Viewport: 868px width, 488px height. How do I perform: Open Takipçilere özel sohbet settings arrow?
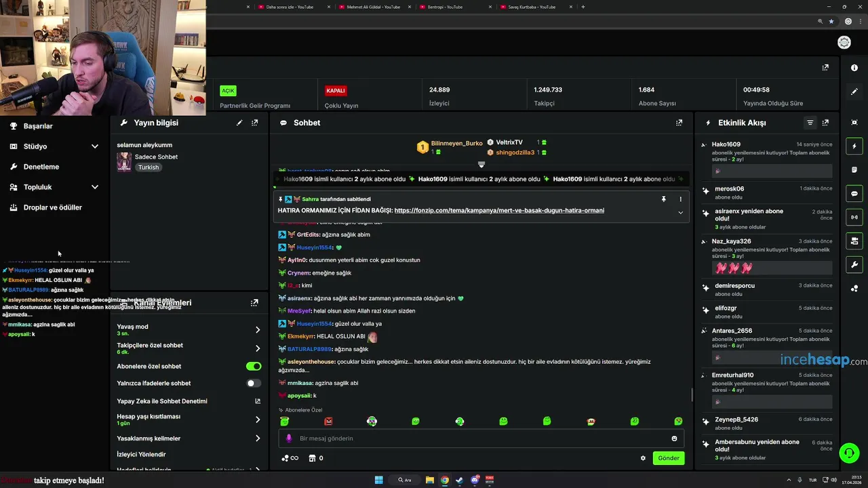[x=258, y=348]
